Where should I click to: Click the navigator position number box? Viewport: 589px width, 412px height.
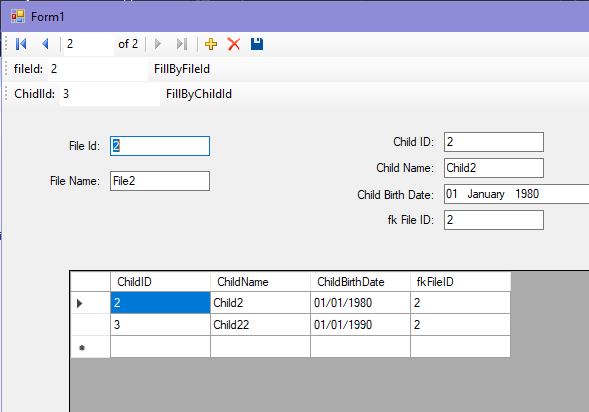click(89, 44)
